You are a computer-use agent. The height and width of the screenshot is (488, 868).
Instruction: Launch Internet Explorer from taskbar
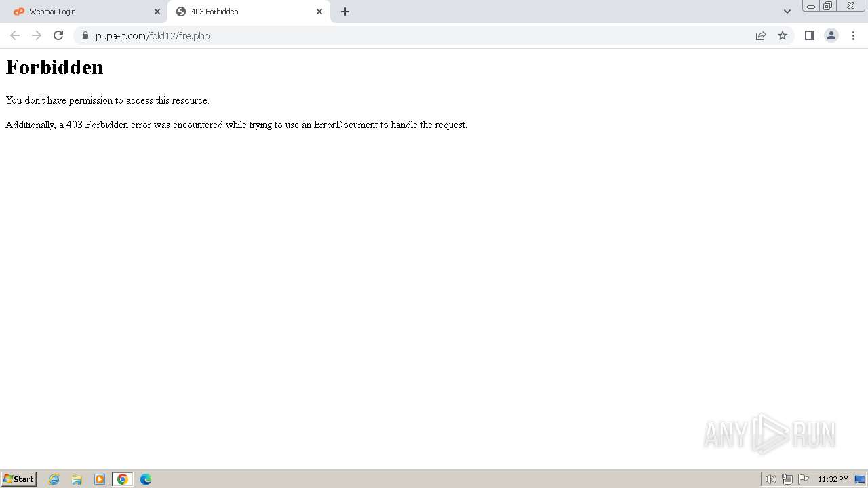54,479
